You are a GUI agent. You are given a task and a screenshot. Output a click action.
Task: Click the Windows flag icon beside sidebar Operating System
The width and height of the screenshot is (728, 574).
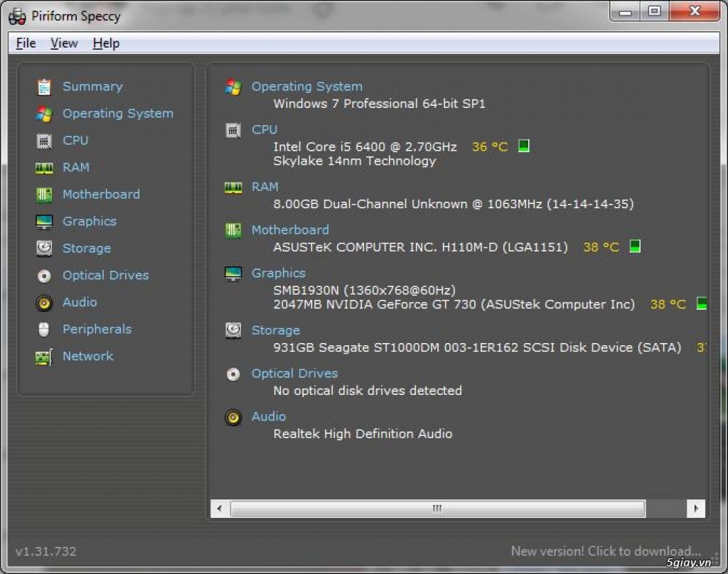point(44,114)
